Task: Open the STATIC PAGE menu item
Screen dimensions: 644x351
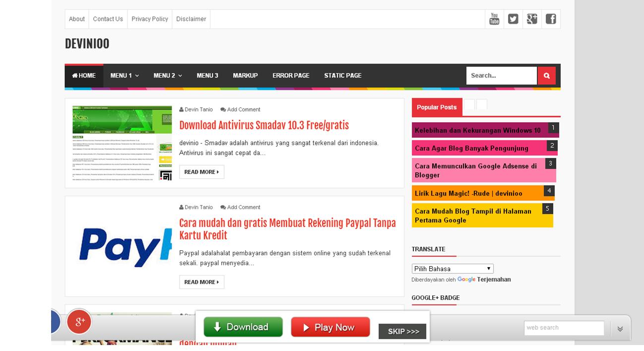Action: click(x=343, y=75)
